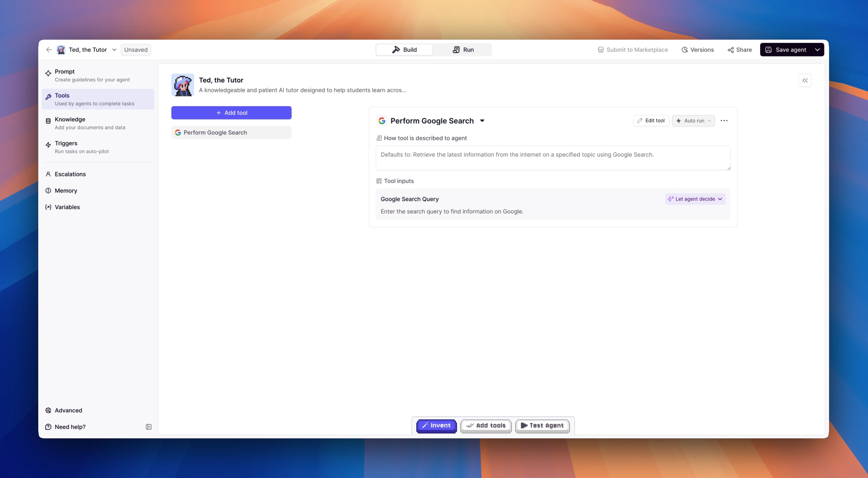Open Save agent dropdown arrow
Screen dimensions: 868x478
[817, 50]
